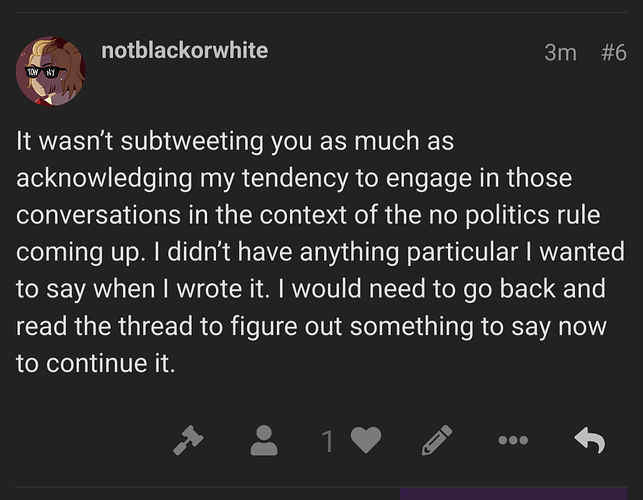Click the sunglasses cartoon avatar thumbnail
The height and width of the screenshot is (500, 643).
point(51,71)
